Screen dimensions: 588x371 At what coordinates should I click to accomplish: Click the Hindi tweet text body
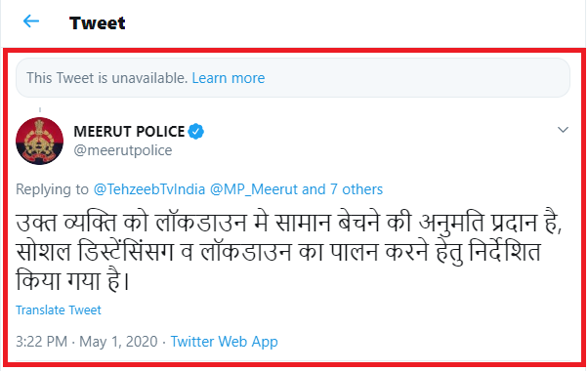pos(289,252)
